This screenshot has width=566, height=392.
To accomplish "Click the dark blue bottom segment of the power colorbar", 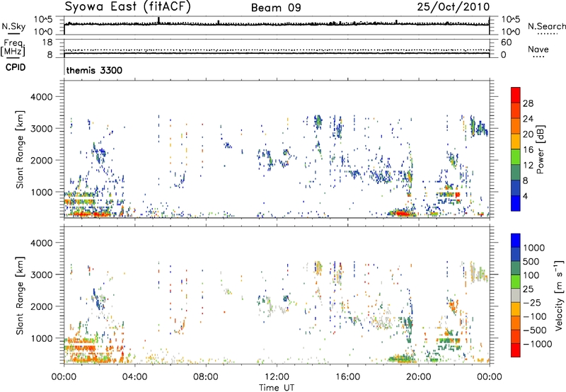I will click(516, 203).
